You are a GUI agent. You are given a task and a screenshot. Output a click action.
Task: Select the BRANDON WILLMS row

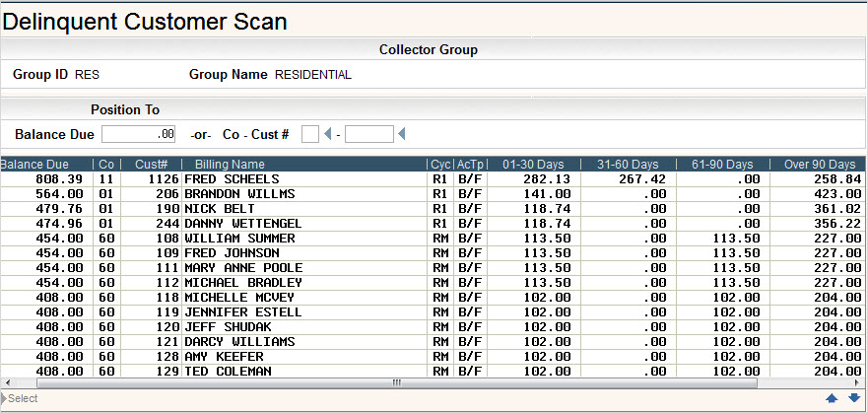tap(432, 194)
